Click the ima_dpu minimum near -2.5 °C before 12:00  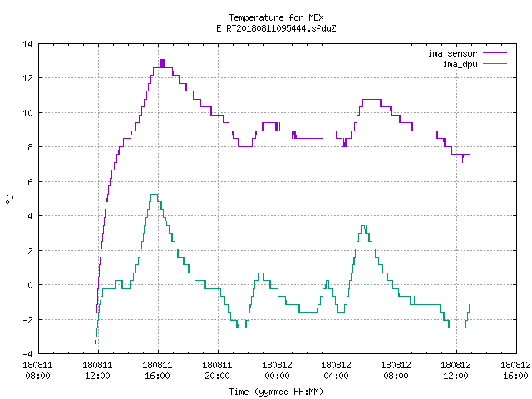tap(457, 328)
